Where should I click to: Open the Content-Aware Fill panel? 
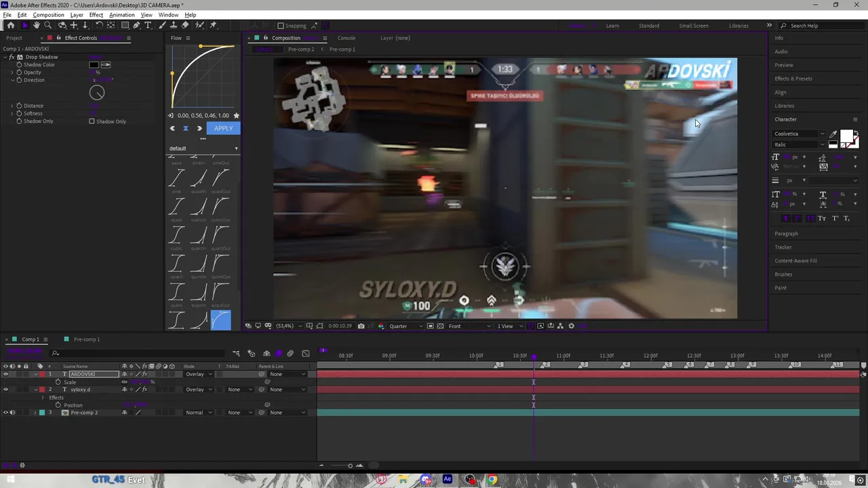795,261
